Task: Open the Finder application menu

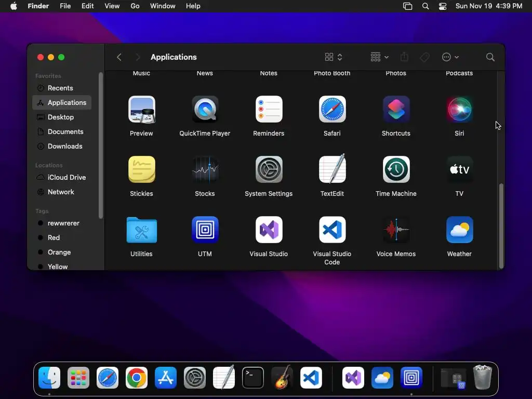Action: coord(38,6)
